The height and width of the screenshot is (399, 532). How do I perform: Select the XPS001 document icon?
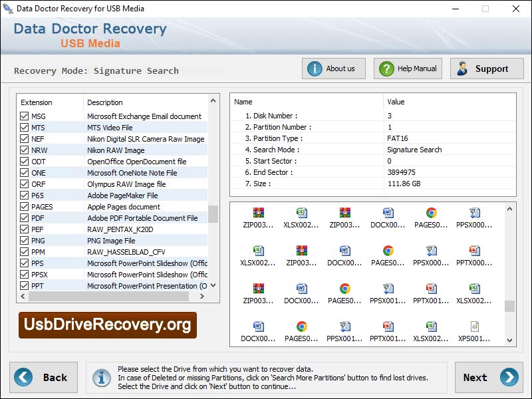click(x=474, y=329)
